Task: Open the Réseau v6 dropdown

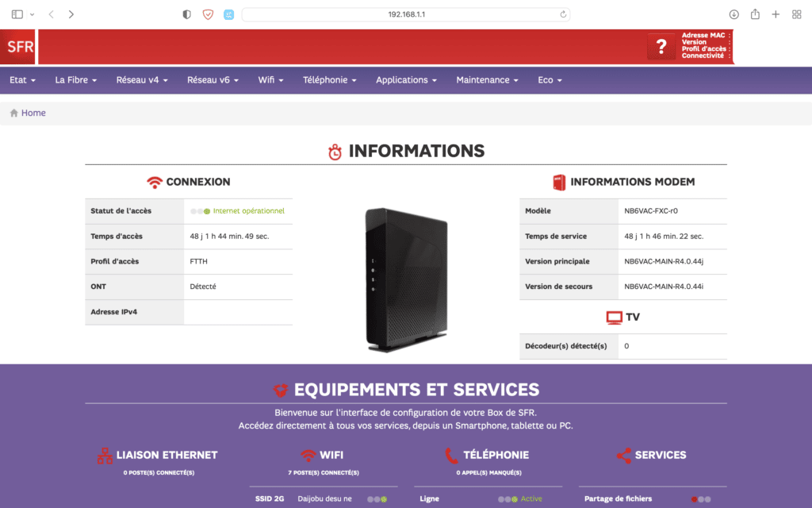Action: [213, 80]
